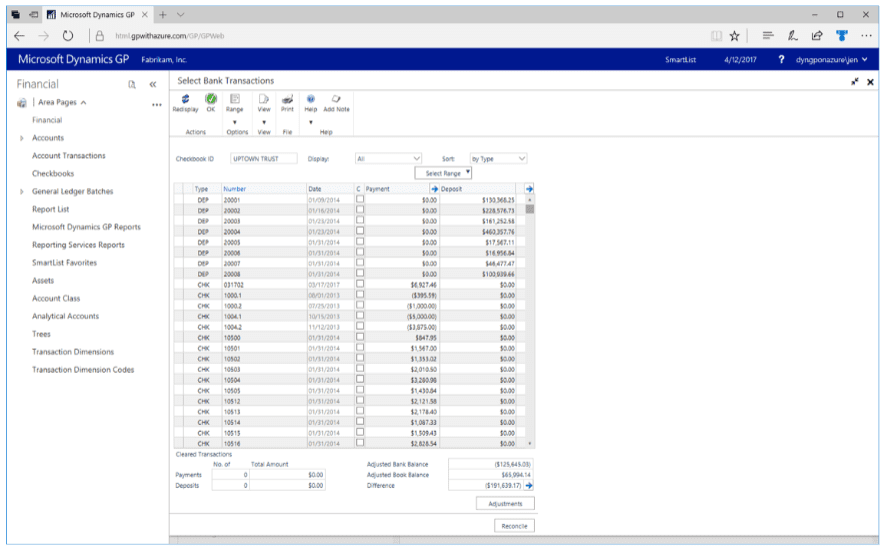Screen dimensions: 885x550
Task: Open the ellipsis menu beside Area Pages
Action: click(157, 104)
